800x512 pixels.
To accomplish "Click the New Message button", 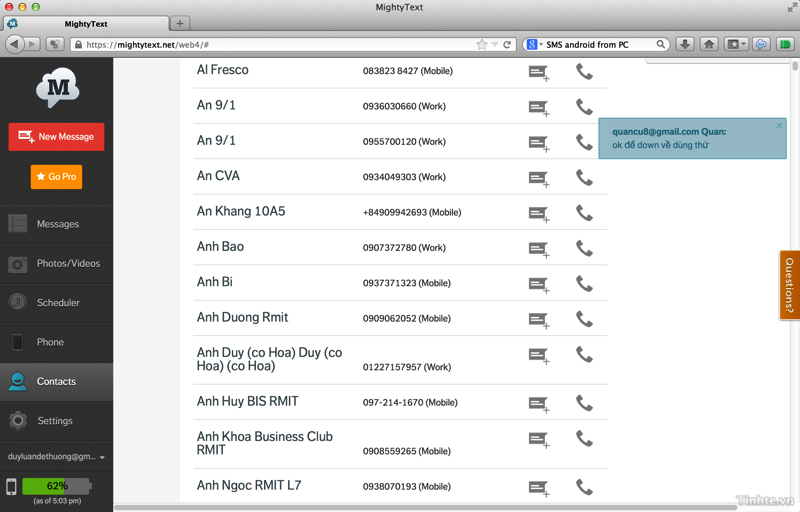I will 57,137.
